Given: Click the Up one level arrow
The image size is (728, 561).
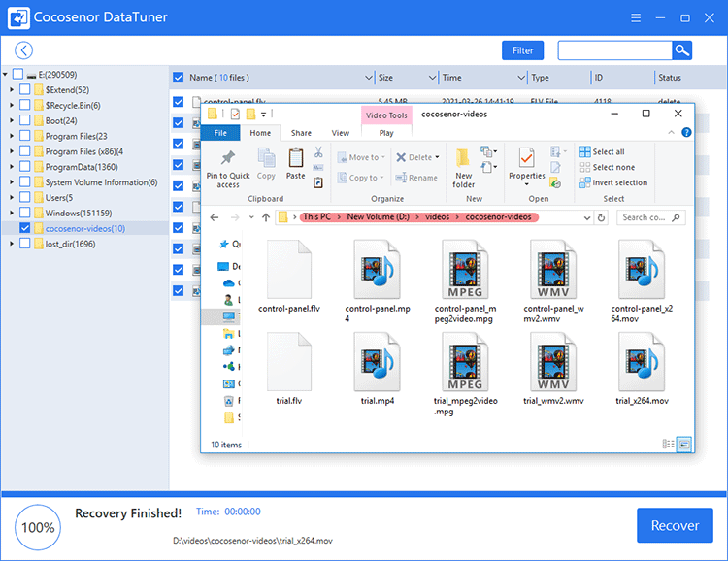Looking at the screenshot, I should pos(266,217).
